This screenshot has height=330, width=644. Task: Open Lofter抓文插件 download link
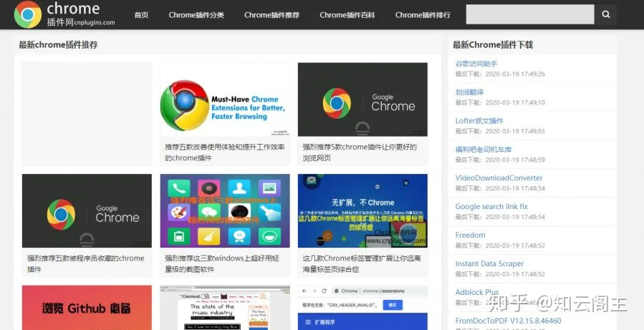[479, 121]
